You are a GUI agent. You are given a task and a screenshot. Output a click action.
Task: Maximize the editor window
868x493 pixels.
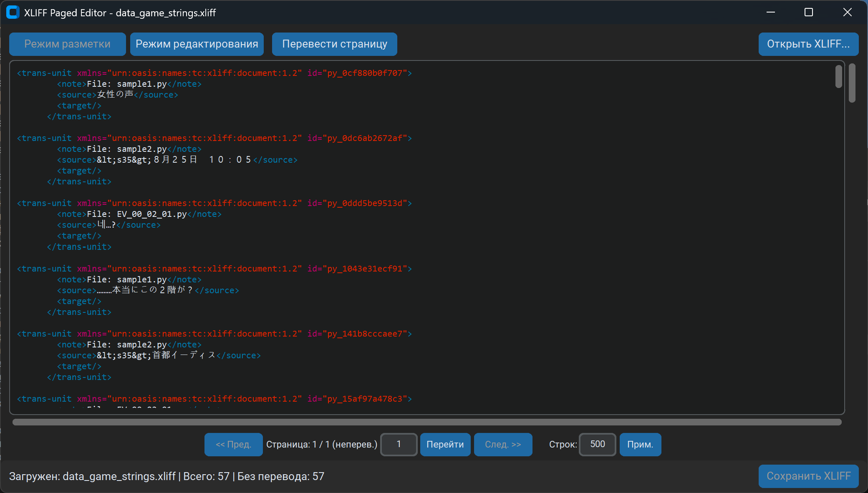809,13
